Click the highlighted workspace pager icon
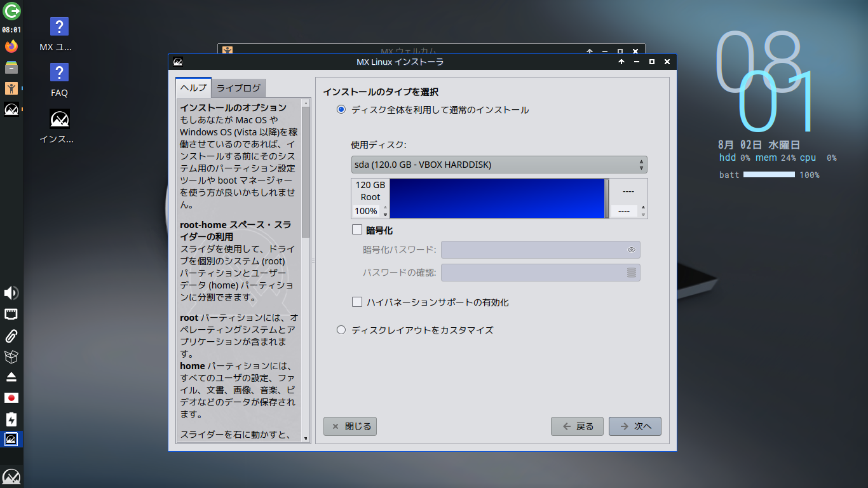Viewport: 868px width, 488px height. (x=11, y=439)
